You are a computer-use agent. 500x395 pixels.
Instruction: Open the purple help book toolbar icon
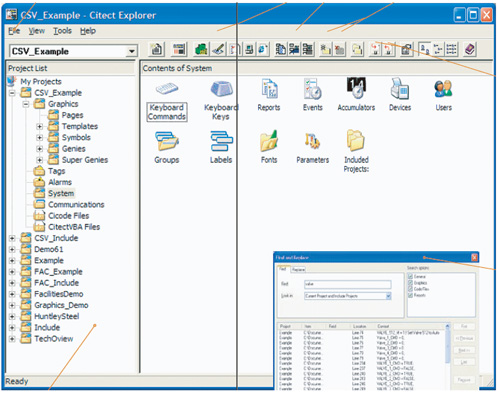point(470,50)
